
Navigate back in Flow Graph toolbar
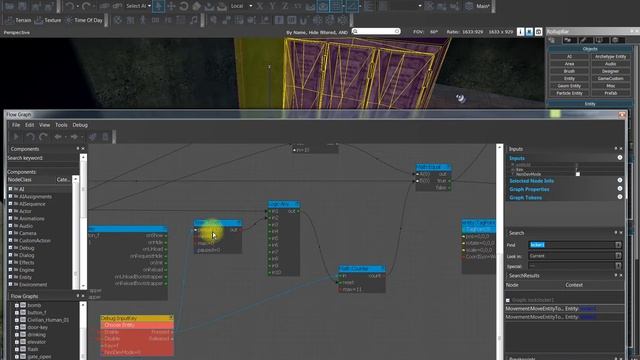(x=58, y=137)
